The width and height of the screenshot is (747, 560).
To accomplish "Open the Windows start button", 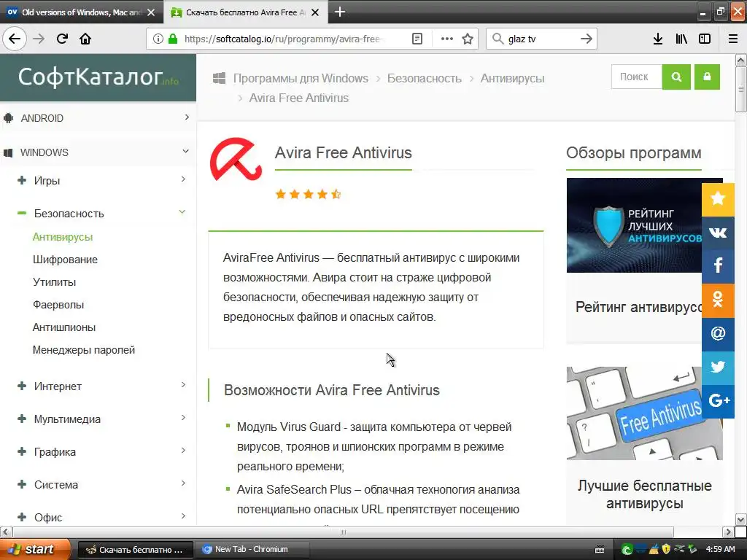I will [x=35, y=549].
